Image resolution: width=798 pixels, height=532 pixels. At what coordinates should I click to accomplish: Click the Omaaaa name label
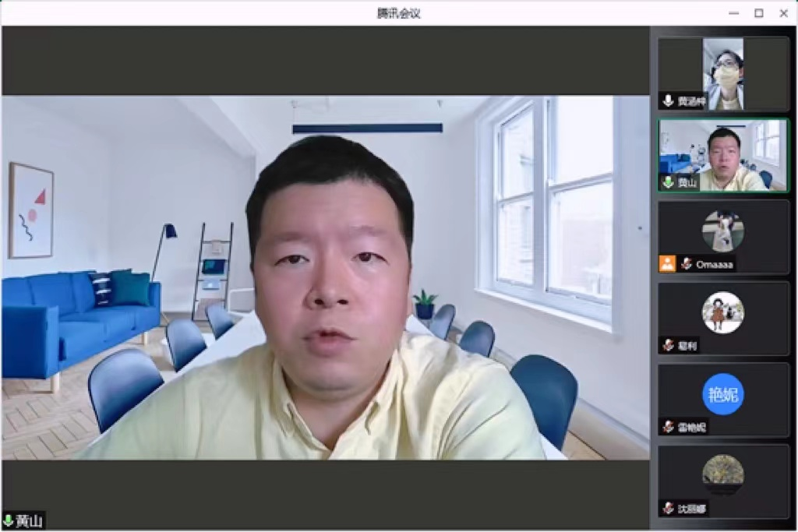[714, 263]
